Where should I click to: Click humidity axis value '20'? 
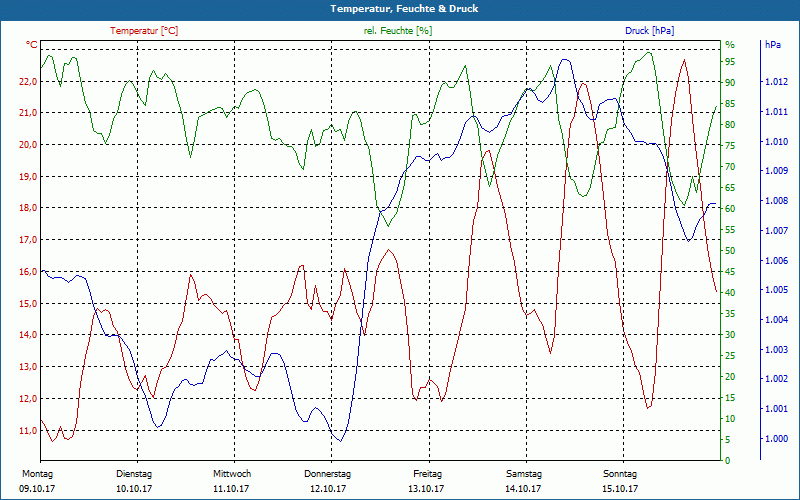[x=730, y=377]
